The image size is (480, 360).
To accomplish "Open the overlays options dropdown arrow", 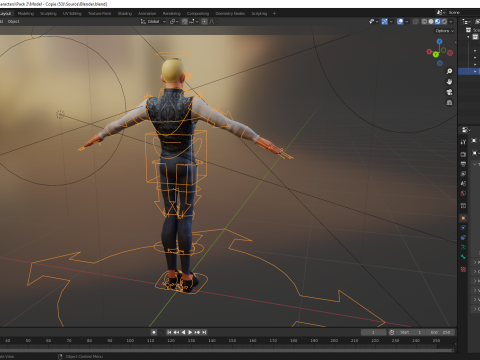I will click(407, 22).
